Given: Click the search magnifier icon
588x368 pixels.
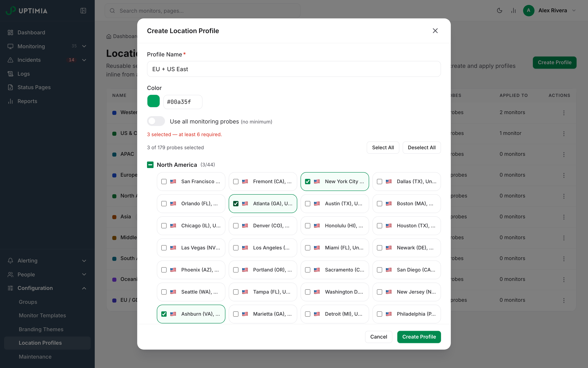Looking at the screenshot, I should click(112, 11).
